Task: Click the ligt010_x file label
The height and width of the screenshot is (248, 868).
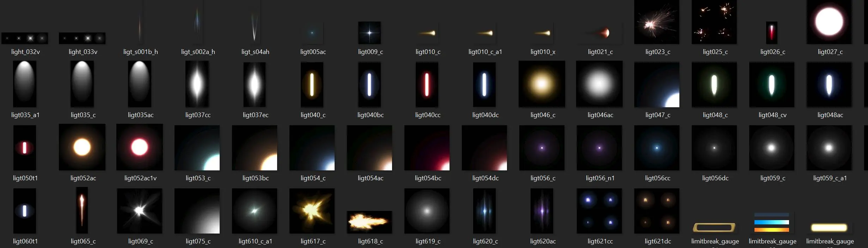Action: [543, 52]
